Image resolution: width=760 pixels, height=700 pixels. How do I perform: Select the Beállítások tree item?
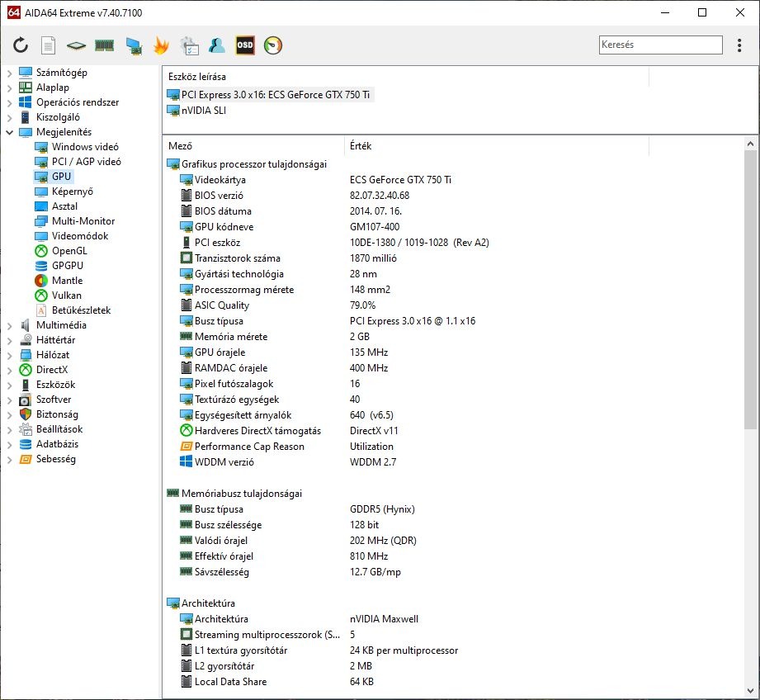pos(59,429)
